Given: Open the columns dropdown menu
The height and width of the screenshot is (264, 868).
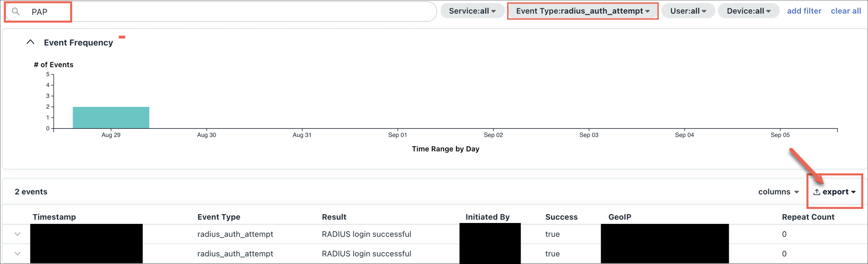Looking at the screenshot, I should (778, 192).
